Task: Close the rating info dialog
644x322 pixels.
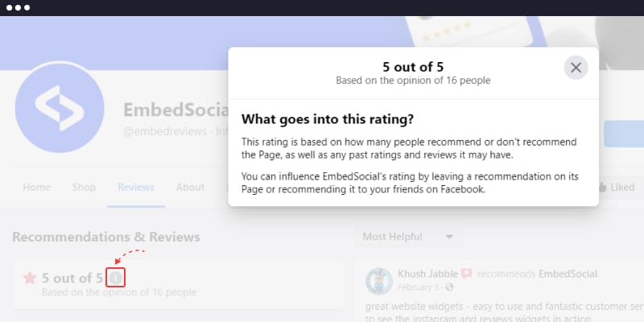Action: click(576, 68)
